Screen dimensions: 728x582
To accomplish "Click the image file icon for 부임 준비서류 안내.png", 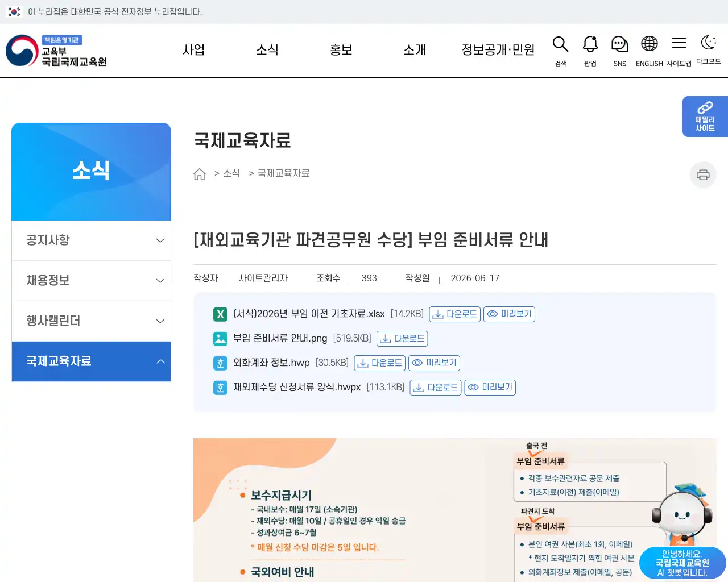I will pyautogui.click(x=220, y=339).
